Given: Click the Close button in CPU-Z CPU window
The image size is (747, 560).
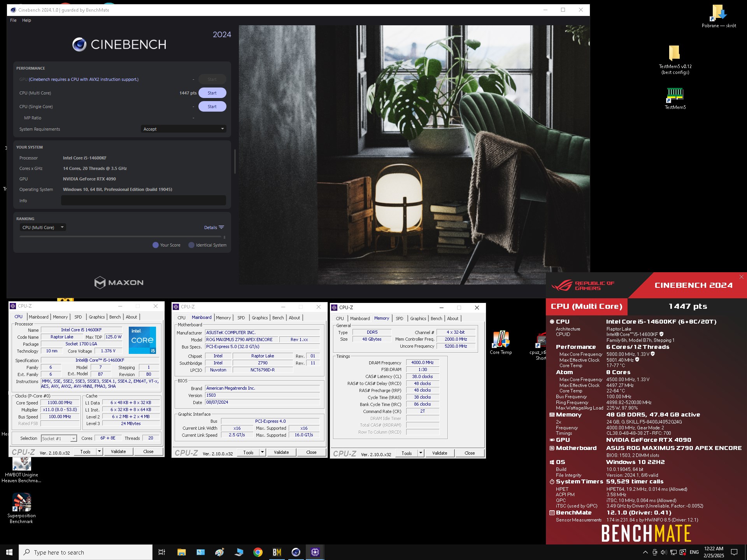Looking at the screenshot, I should point(148,451).
